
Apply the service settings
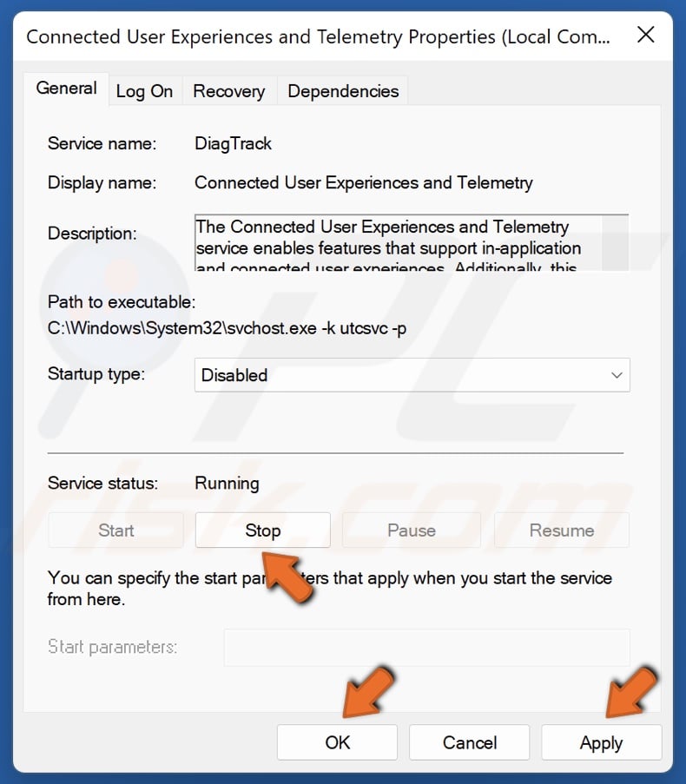click(601, 743)
